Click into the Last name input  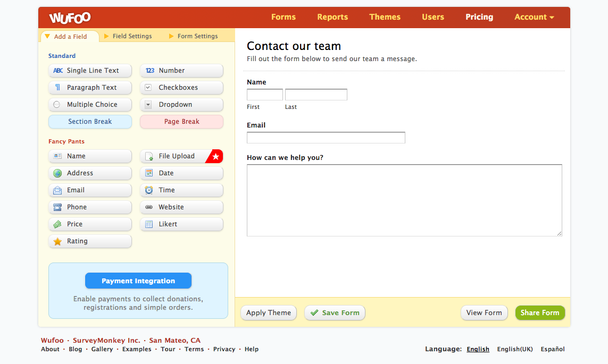point(316,95)
